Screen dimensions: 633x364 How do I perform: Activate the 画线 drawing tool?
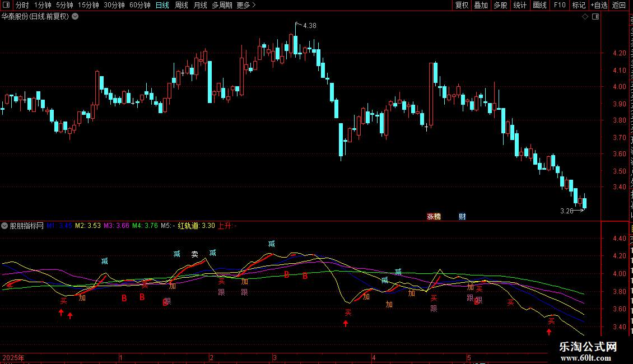pyautogui.click(x=540, y=5)
